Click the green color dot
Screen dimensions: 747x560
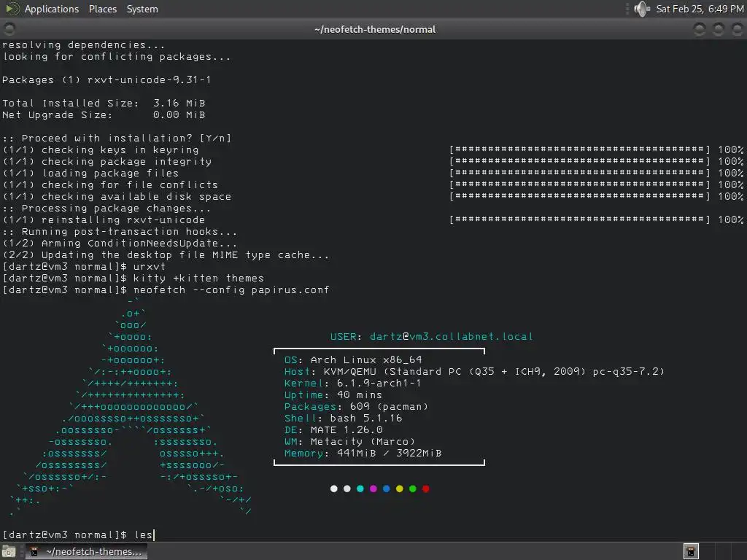coord(413,489)
